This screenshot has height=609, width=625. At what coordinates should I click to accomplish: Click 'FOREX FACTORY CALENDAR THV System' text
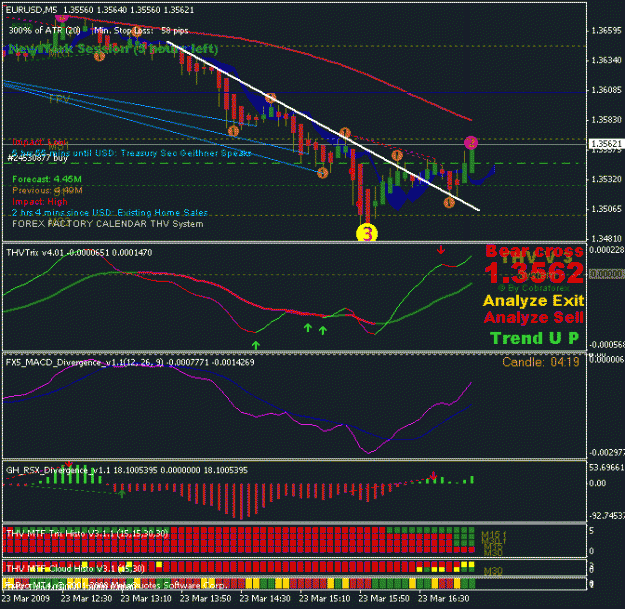tap(108, 224)
